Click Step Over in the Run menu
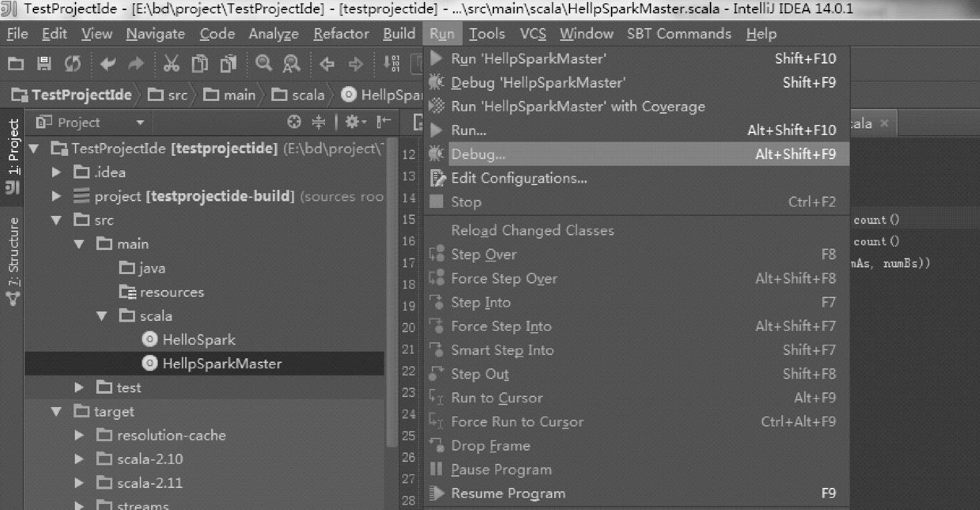The height and width of the screenshot is (510, 980). point(636,255)
